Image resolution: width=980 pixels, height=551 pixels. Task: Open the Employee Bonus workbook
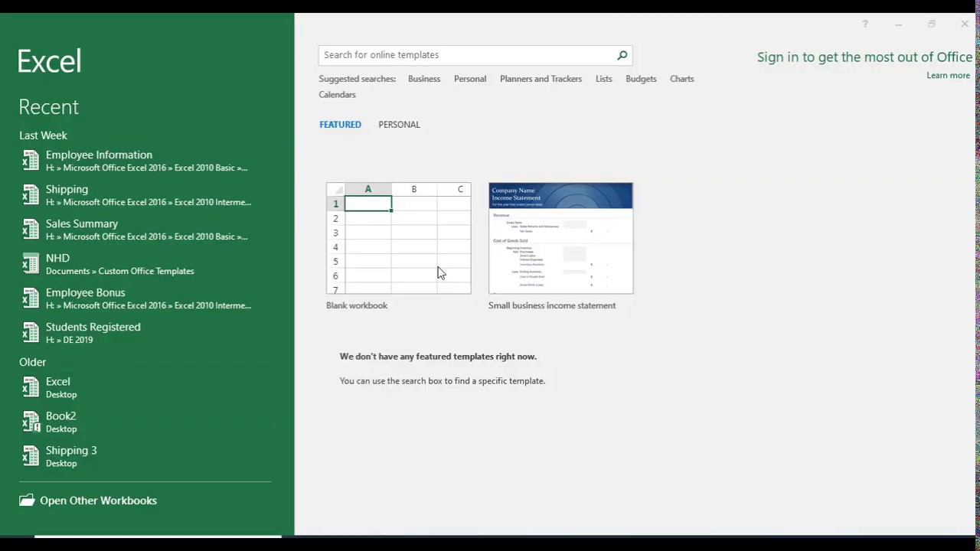click(145, 298)
